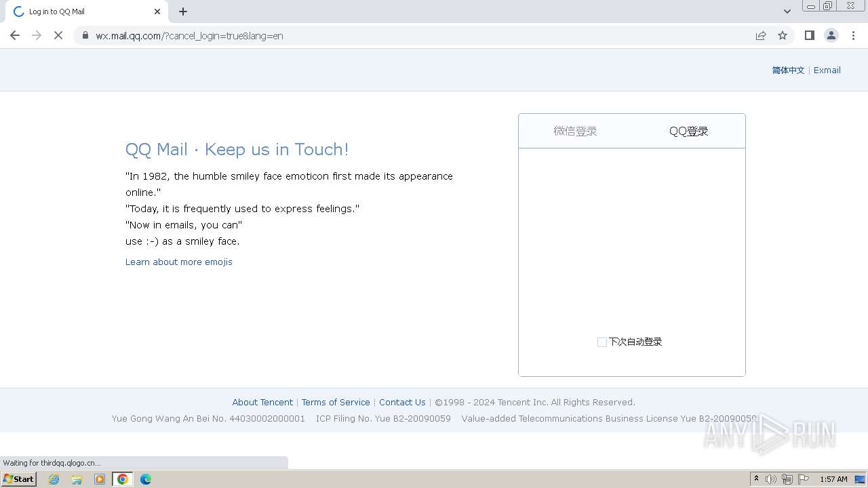Image resolution: width=868 pixels, height=488 pixels.
Task: Click the QQ Mail Keep us in Touch heading
Action: [237, 150]
